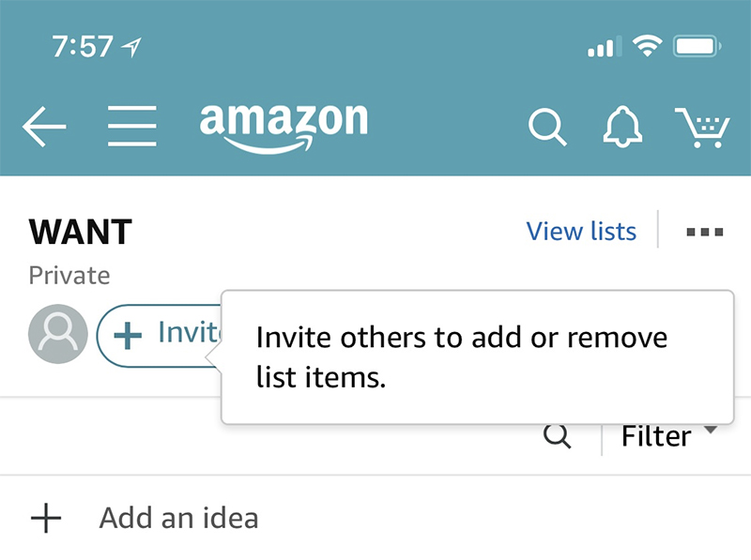Image resolution: width=751 pixels, height=560 pixels.
Task: Click the Filter dropdown arrow
Action: click(x=712, y=430)
